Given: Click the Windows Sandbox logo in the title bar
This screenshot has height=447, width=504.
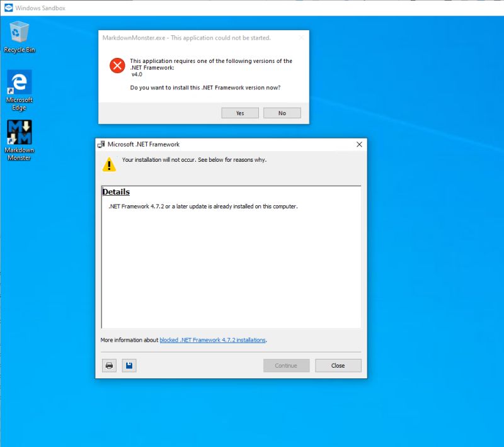Looking at the screenshot, I should (8, 9).
